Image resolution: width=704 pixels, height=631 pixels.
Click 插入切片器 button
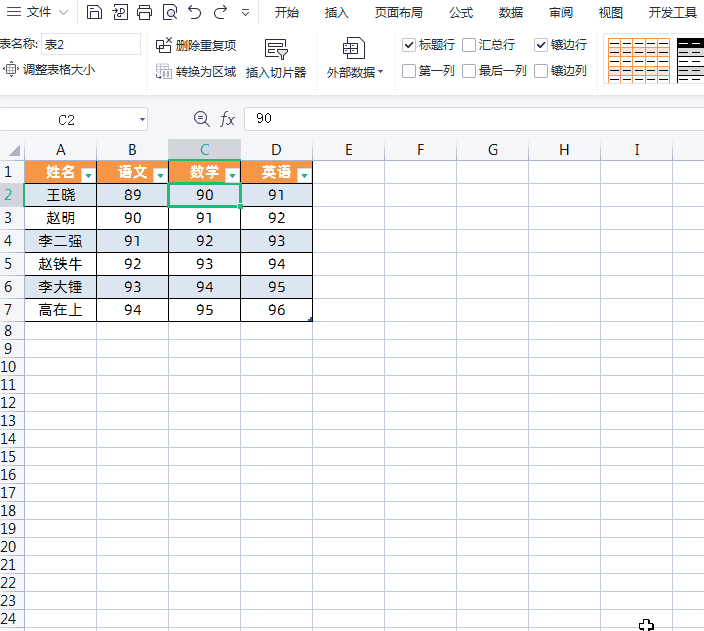276,59
